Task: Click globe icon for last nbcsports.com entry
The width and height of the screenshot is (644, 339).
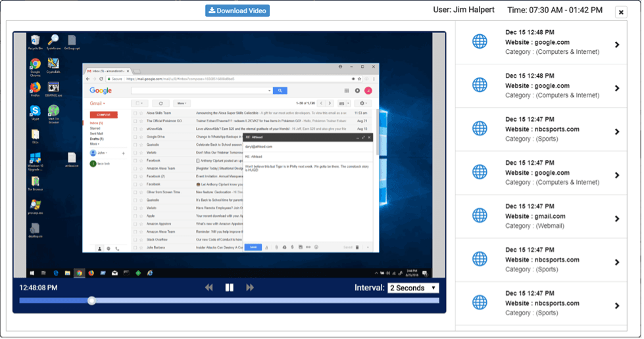Action: tap(480, 303)
